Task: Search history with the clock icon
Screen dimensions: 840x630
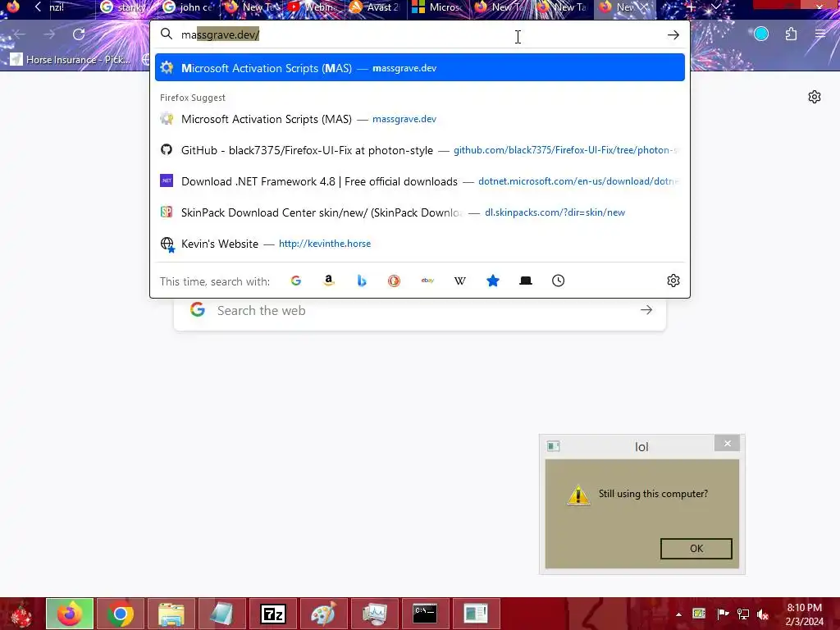Action: (558, 281)
